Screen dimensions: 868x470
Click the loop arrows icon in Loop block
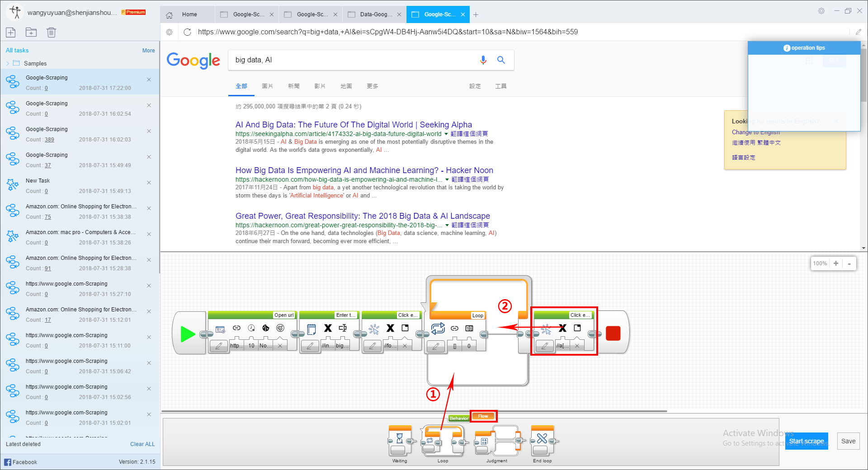[x=438, y=328]
